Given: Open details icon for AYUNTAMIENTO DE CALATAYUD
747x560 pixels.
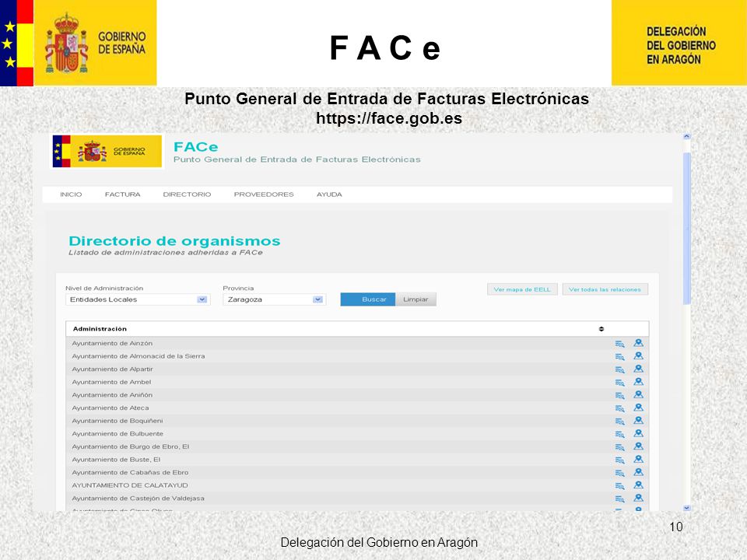Looking at the screenshot, I should (619, 485).
